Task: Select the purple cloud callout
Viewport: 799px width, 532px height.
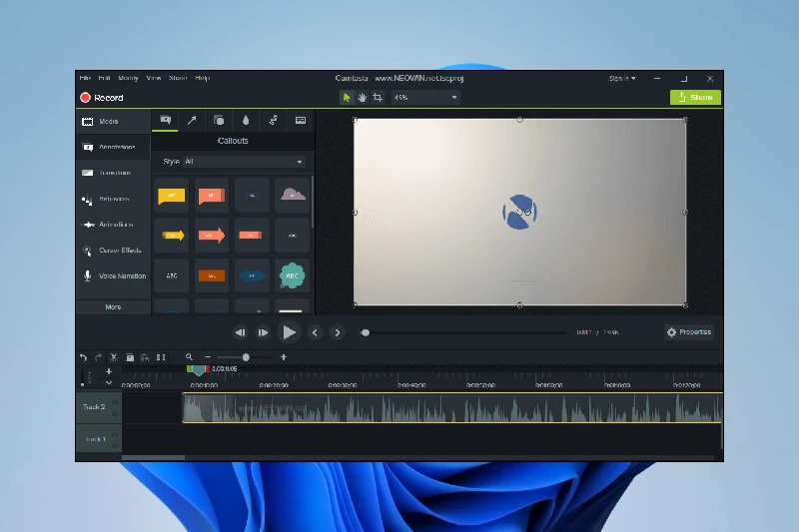Action: coord(292,196)
